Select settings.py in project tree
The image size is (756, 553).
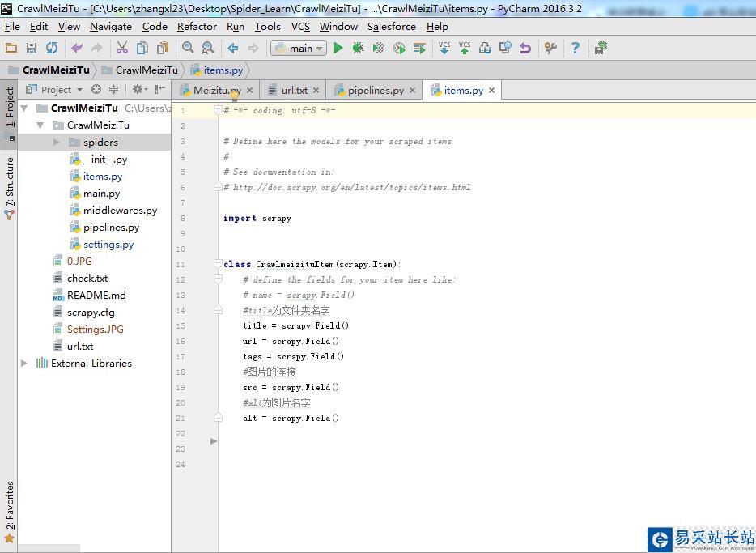tap(108, 245)
